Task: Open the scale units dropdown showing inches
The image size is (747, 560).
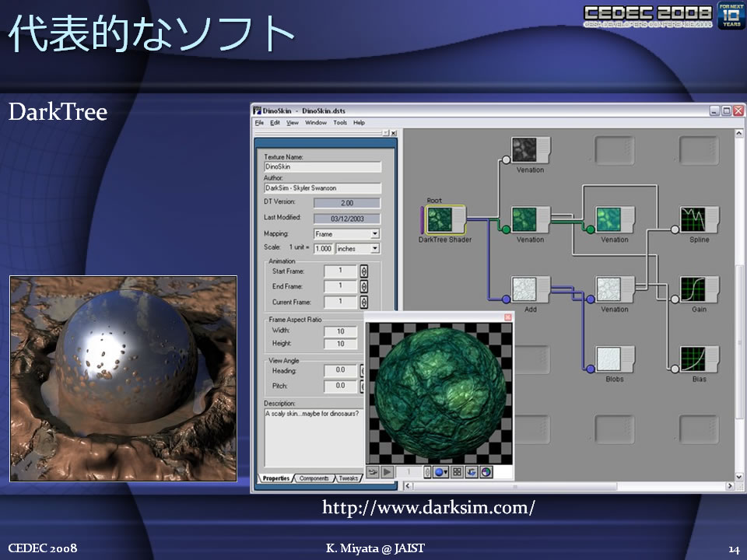Action: tap(375, 249)
